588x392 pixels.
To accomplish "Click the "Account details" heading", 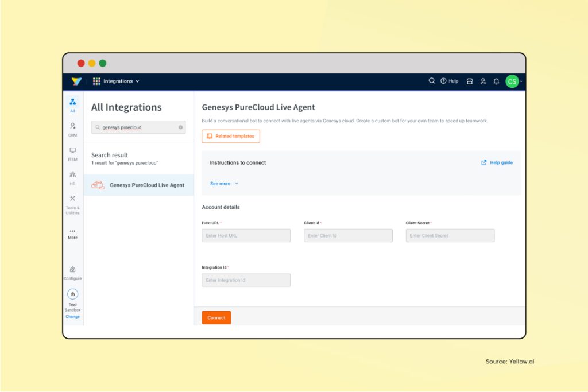I will pos(220,207).
